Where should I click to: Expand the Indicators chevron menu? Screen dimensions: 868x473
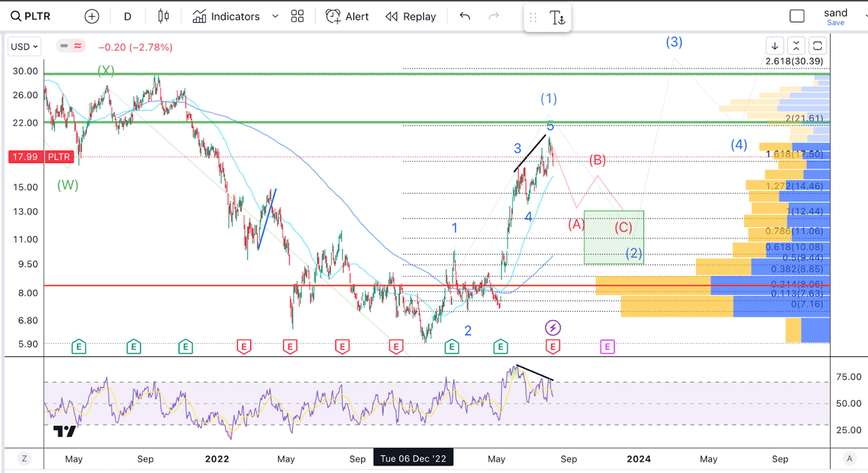(x=275, y=16)
